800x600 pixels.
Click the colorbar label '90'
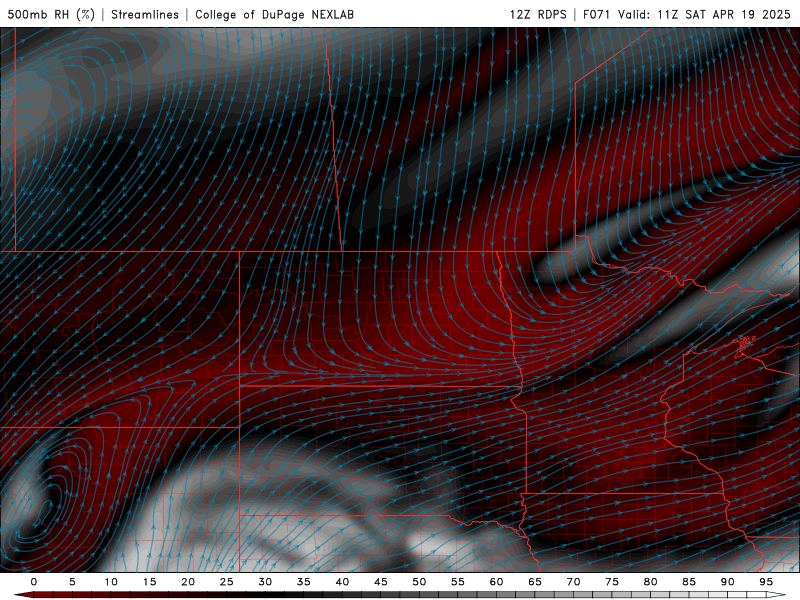728,582
